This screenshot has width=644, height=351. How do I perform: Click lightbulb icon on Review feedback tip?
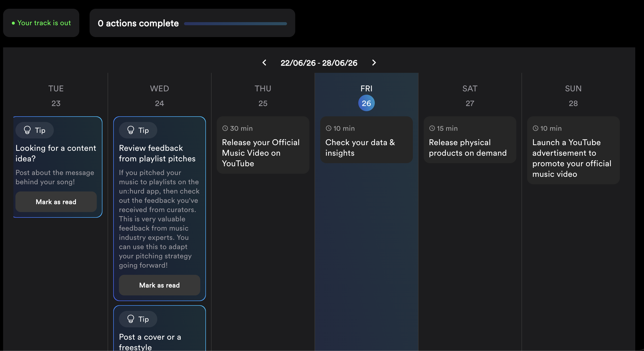pyautogui.click(x=131, y=130)
